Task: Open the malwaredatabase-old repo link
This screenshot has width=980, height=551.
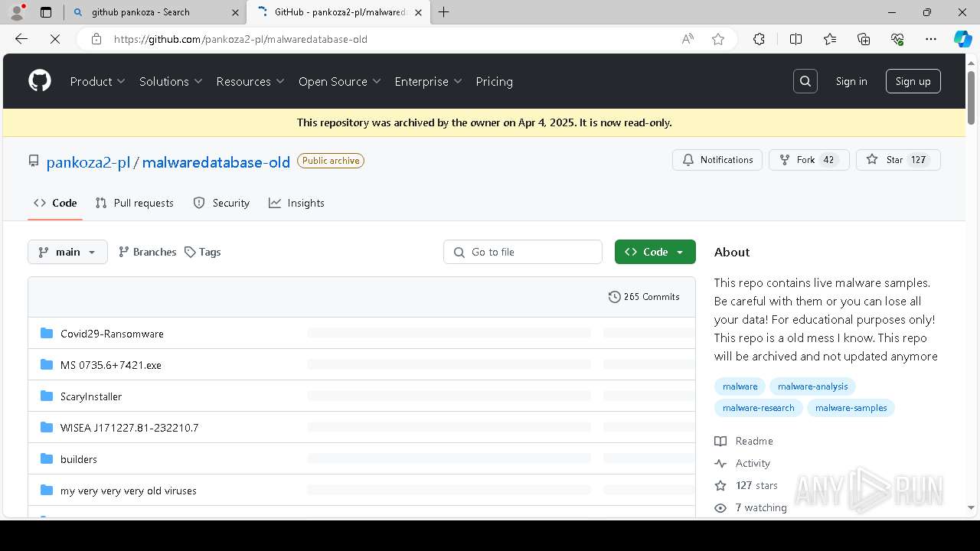Action: [x=216, y=161]
